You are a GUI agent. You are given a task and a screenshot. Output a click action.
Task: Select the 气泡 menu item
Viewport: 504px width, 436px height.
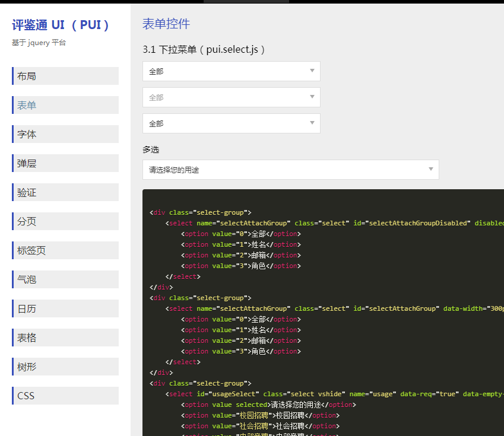pos(65,279)
